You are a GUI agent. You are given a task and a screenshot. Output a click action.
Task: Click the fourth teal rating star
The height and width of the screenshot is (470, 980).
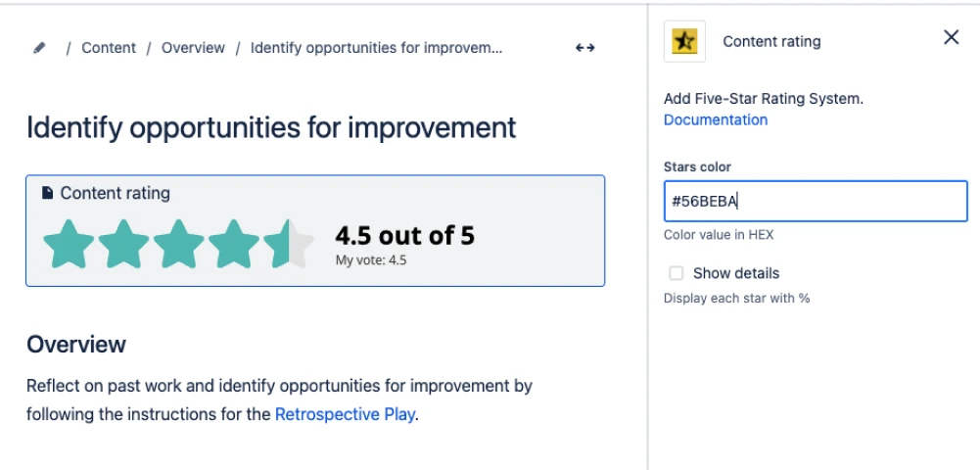(234, 244)
